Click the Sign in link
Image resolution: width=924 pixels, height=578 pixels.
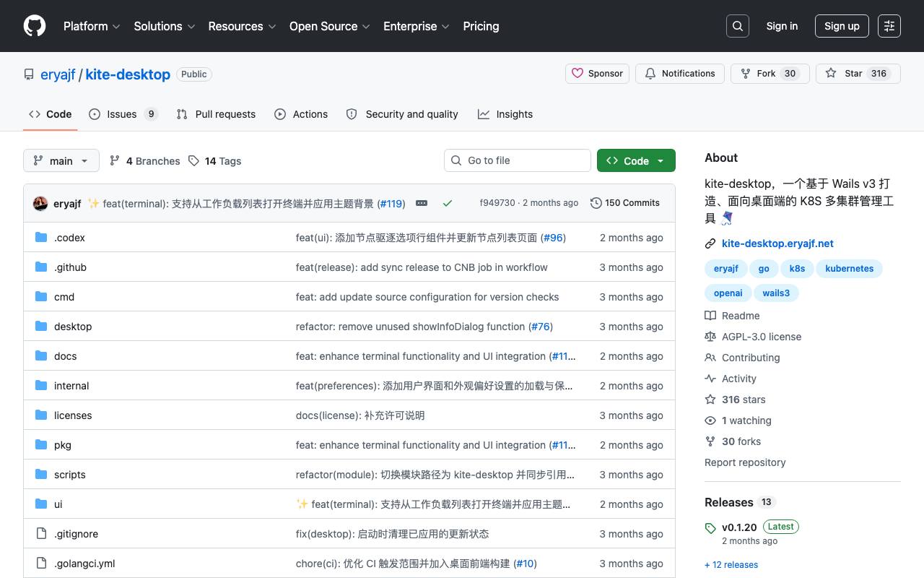click(x=782, y=26)
